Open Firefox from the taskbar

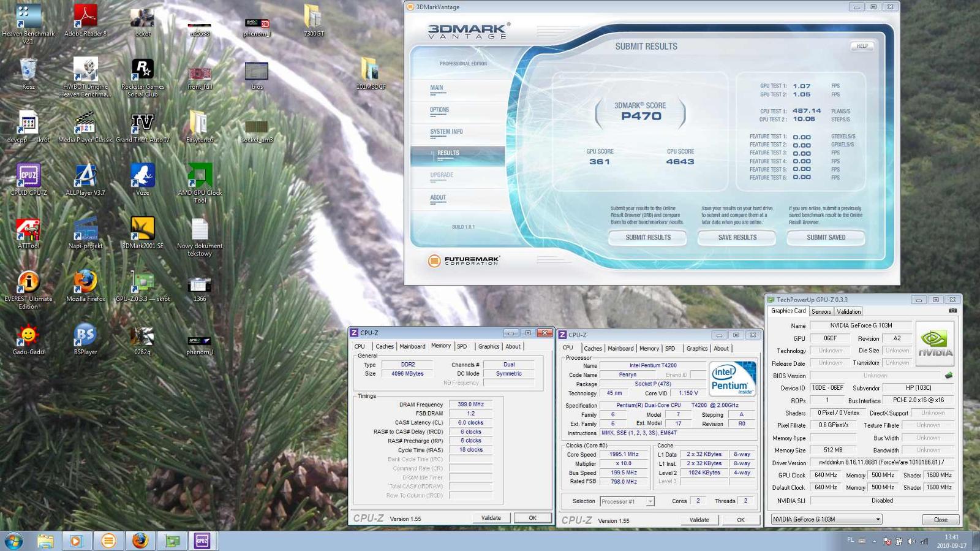pos(140,541)
